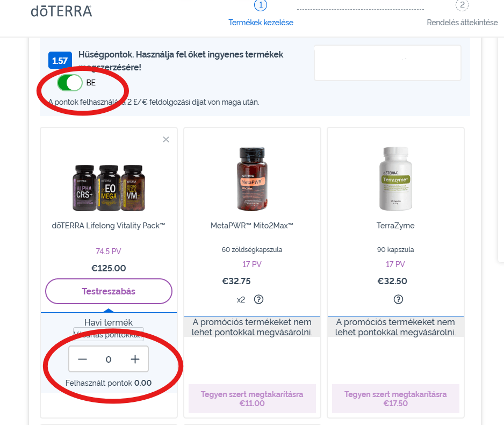The height and width of the screenshot is (425, 504).
Task: Click the 1.57 loyalty points badge
Action: pos(60,61)
